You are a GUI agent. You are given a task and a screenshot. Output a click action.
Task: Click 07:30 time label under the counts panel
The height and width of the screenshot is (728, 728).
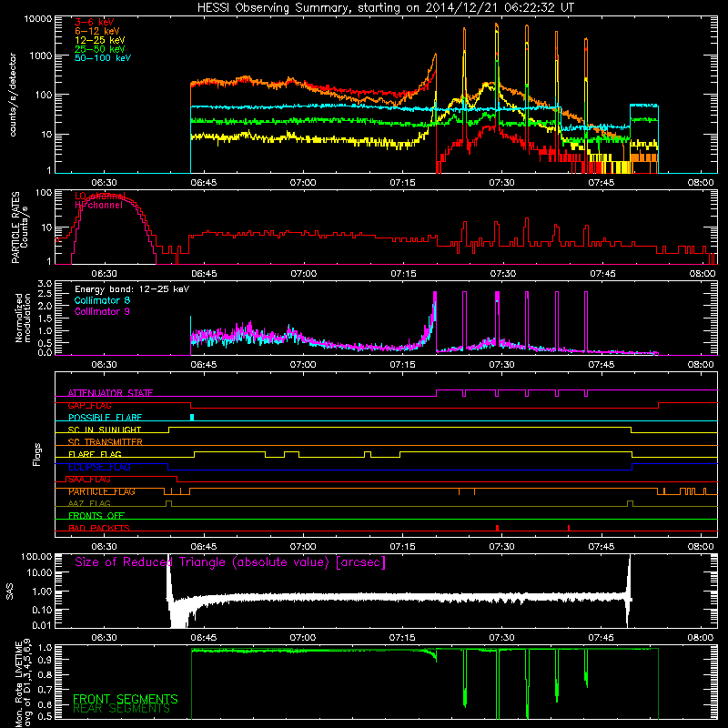point(502,183)
